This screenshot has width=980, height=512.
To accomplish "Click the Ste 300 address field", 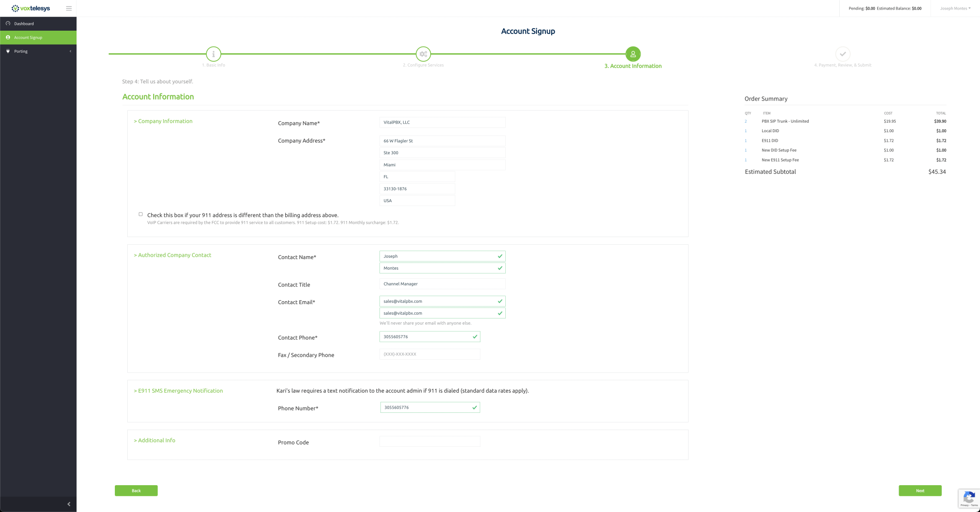I will 442,153.
